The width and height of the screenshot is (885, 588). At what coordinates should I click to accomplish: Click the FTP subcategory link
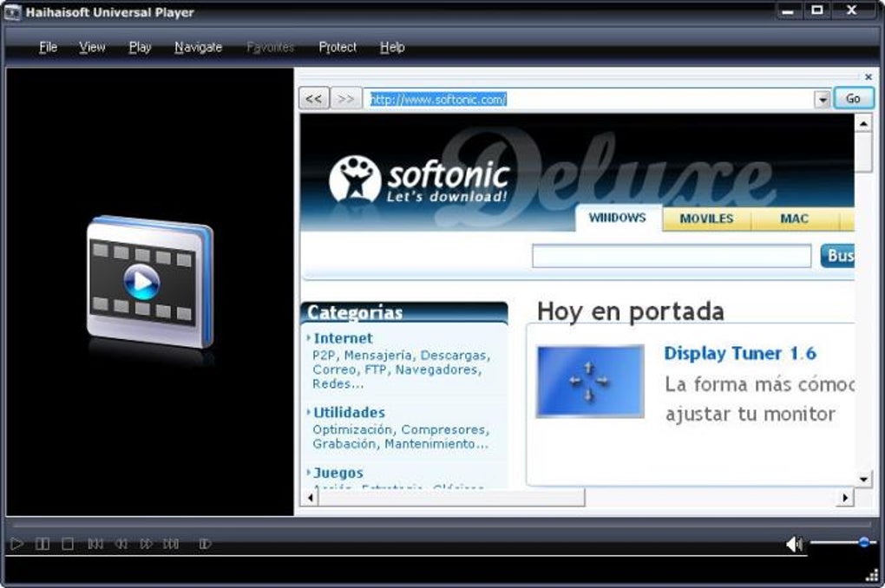(376, 369)
